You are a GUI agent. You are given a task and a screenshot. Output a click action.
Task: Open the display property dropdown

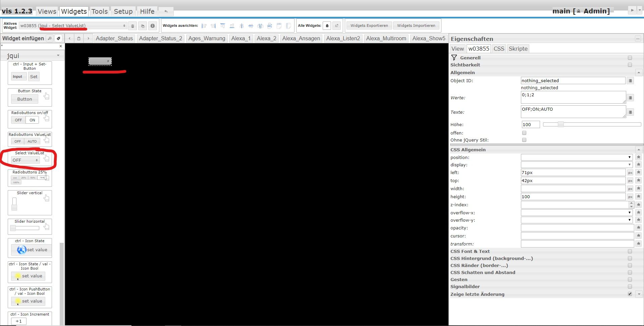[x=577, y=165]
